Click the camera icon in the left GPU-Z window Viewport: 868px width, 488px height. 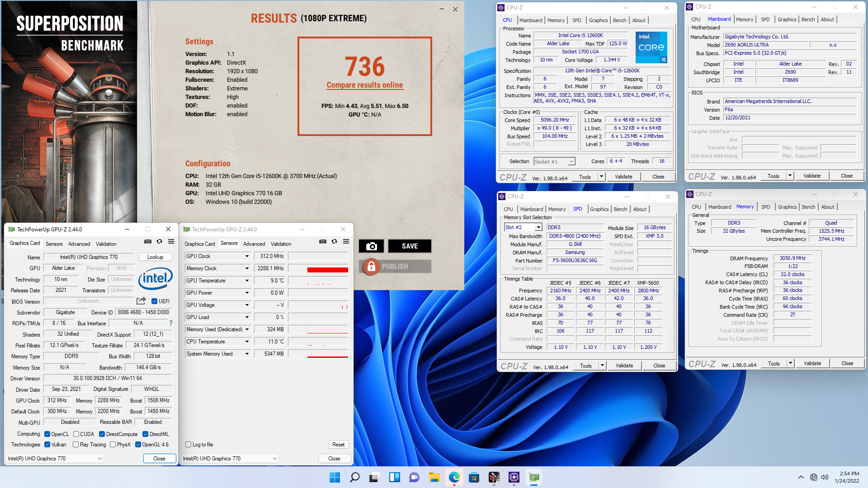148,241
